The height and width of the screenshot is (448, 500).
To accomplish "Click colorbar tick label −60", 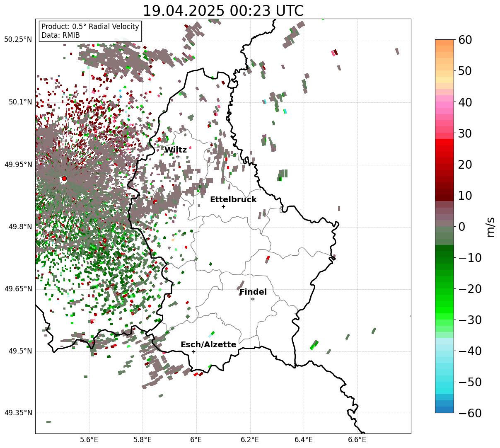I will (x=471, y=413).
